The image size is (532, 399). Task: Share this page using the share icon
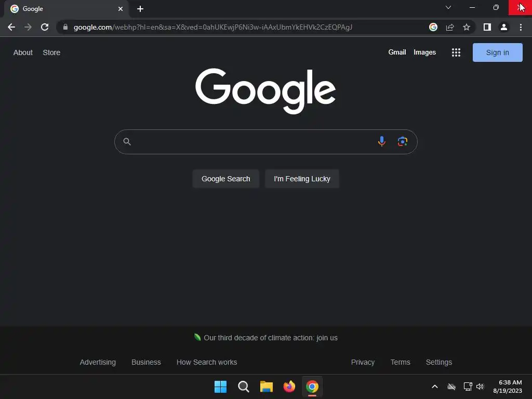[x=450, y=27]
